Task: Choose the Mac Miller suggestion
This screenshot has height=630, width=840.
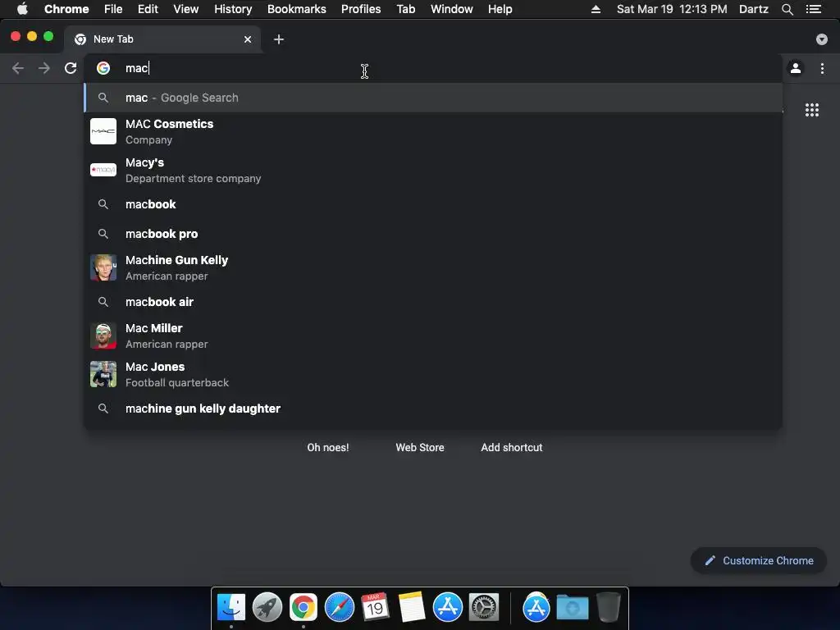Action: point(433,336)
